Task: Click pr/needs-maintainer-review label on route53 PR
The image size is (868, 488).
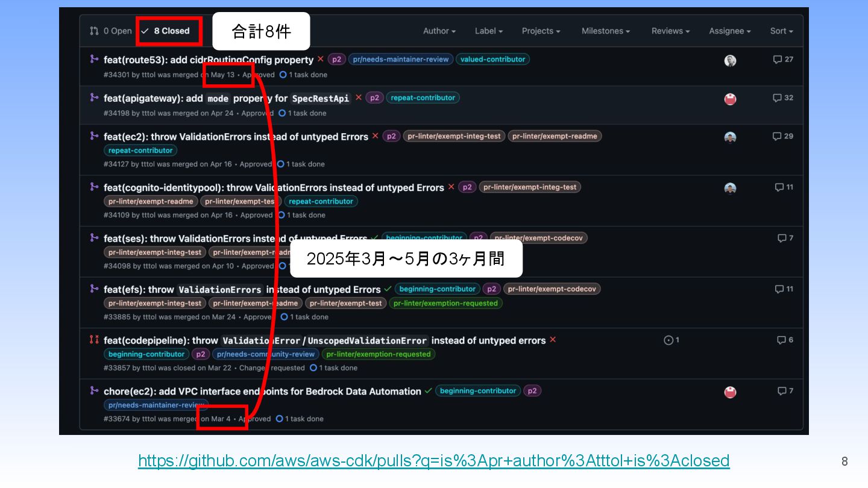Action: pyautogui.click(x=401, y=59)
